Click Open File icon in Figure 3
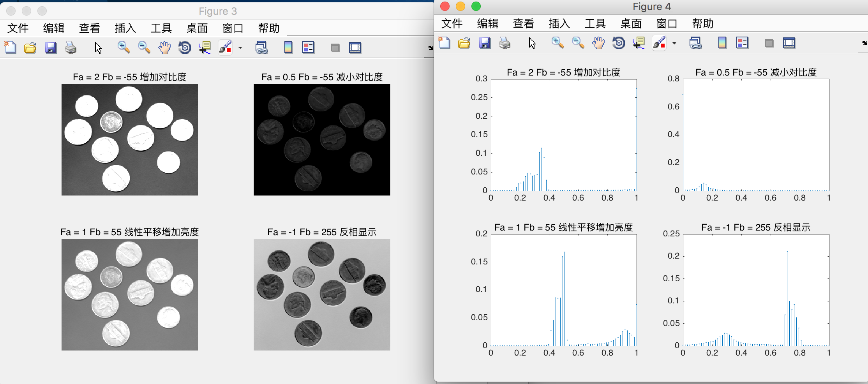The image size is (868, 384). [x=30, y=48]
